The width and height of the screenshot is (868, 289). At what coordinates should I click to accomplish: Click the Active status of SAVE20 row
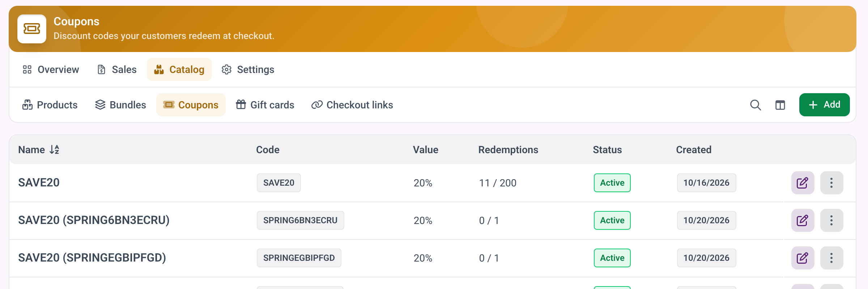pos(612,183)
